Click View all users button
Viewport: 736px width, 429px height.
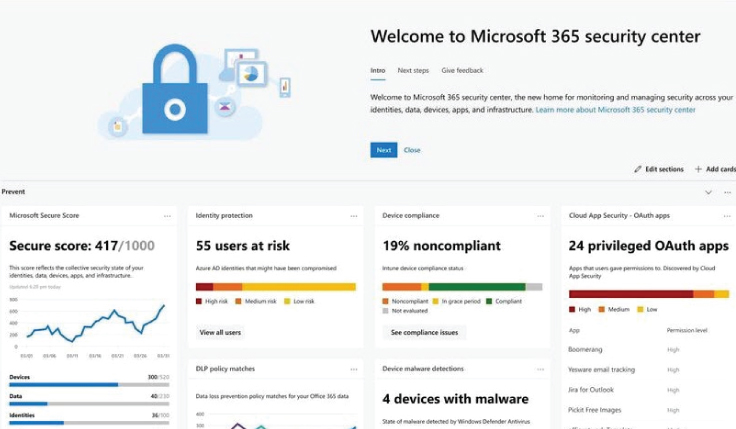220,332
